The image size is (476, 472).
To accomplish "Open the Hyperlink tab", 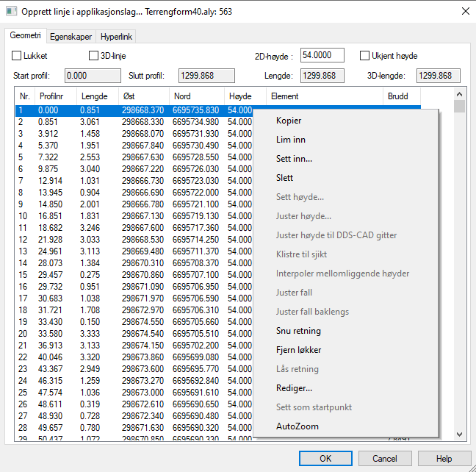I will (x=116, y=36).
